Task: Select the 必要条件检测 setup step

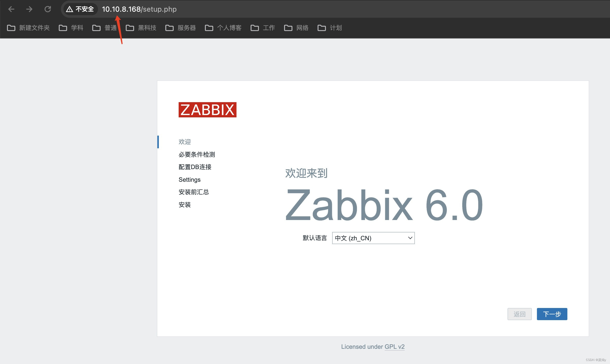Action: pos(197,154)
